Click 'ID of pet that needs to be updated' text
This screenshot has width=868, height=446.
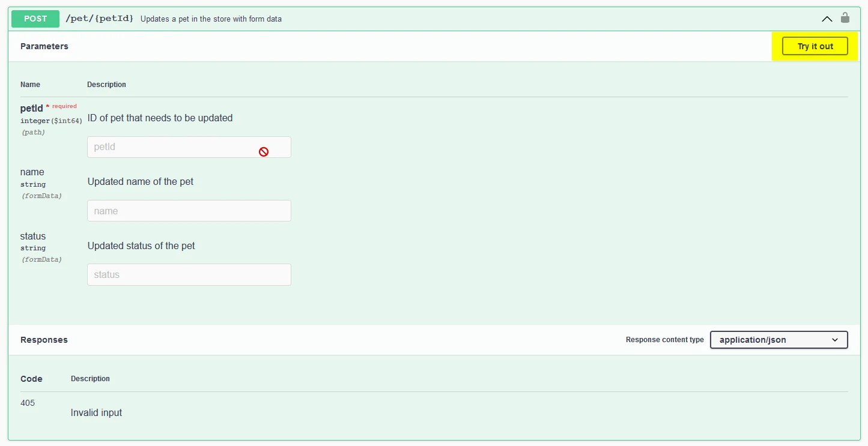(x=160, y=118)
